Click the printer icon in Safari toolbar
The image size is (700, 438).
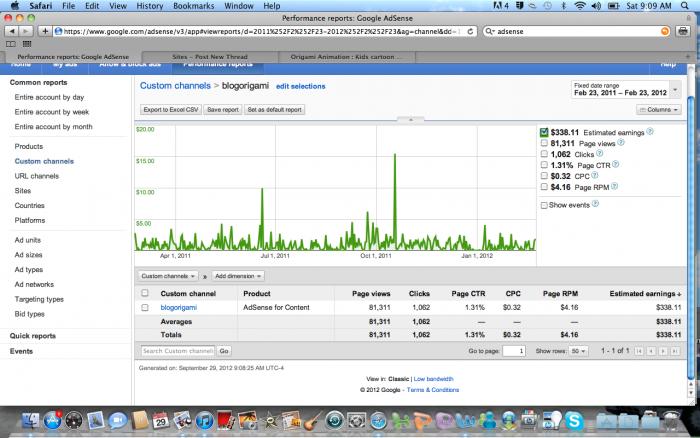point(683,31)
